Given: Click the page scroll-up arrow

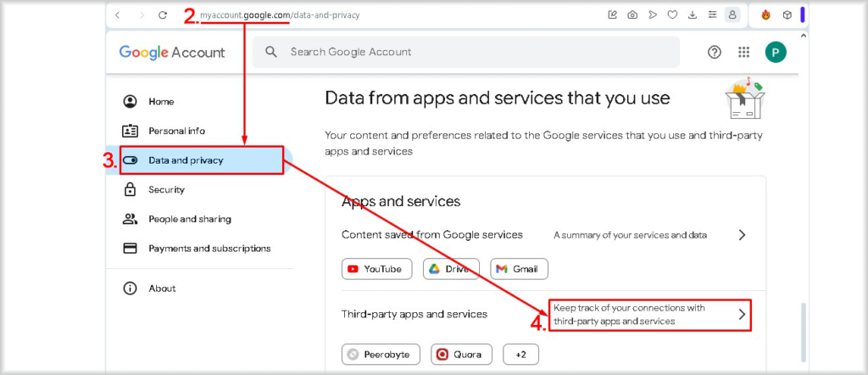Looking at the screenshot, I should point(804,36).
